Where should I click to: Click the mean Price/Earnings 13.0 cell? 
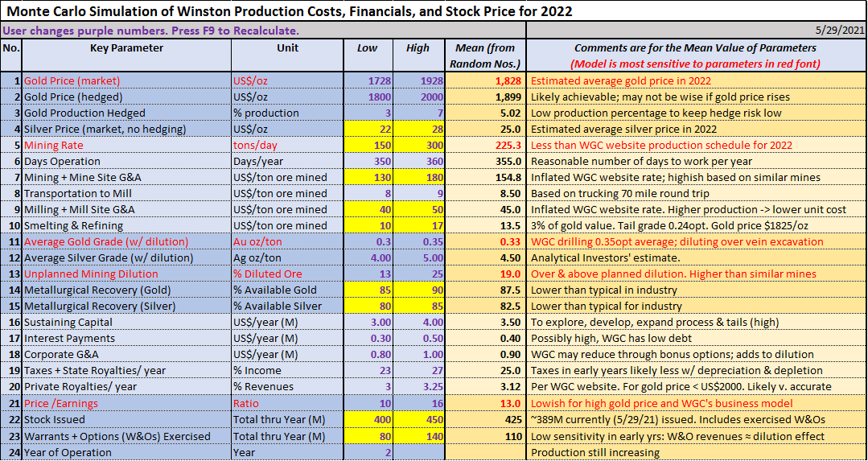tap(485, 403)
